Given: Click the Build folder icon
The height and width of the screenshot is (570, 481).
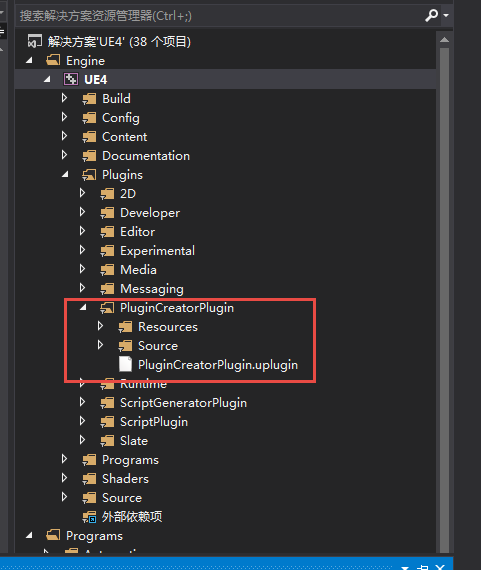Looking at the screenshot, I should [89, 99].
